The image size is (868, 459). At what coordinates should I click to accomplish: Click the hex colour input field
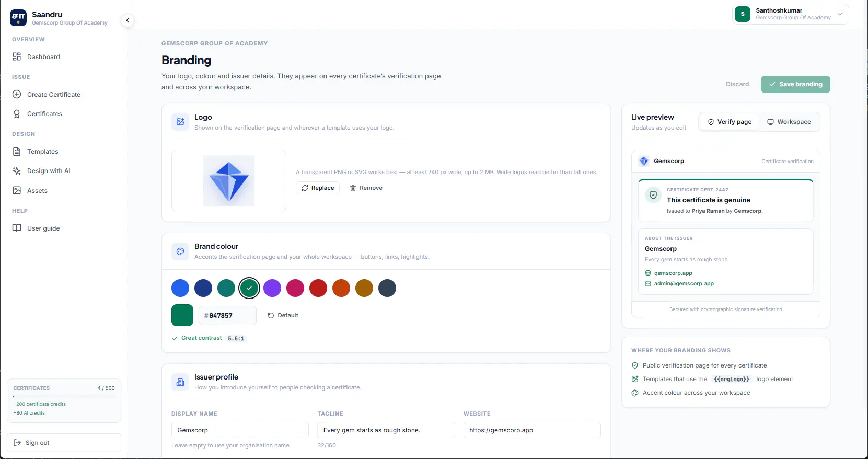pos(227,316)
